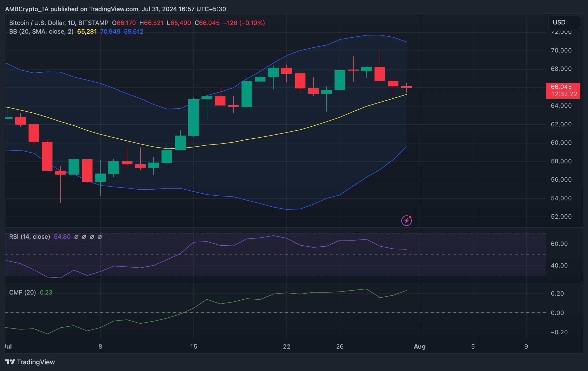The image size is (588, 371).
Task: Click the purple RSI value 54.80
Action: pyautogui.click(x=62, y=237)
